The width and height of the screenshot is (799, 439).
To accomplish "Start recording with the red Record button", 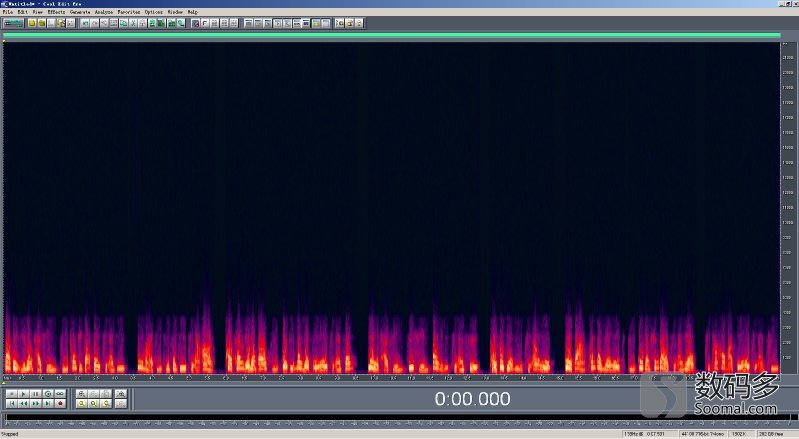I will (60, 403).
